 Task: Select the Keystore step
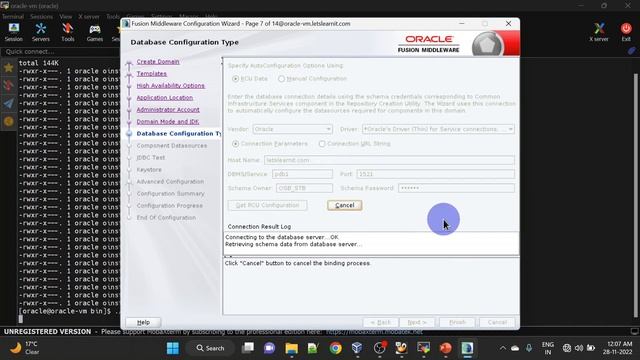point(149,170)
